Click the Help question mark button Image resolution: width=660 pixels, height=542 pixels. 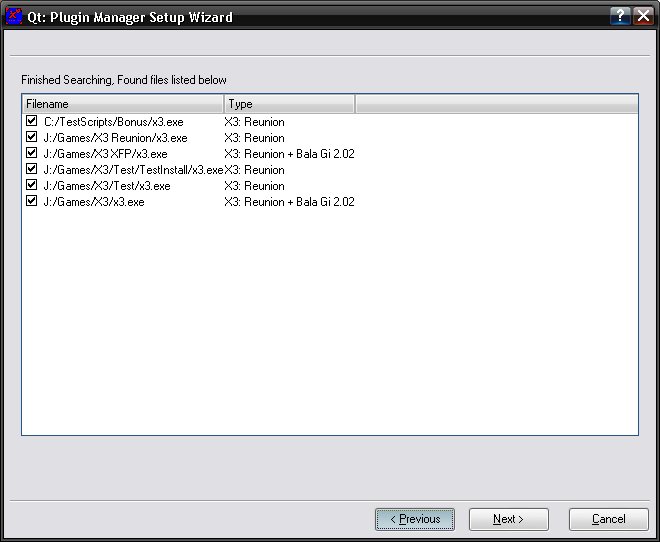point(620,16)
